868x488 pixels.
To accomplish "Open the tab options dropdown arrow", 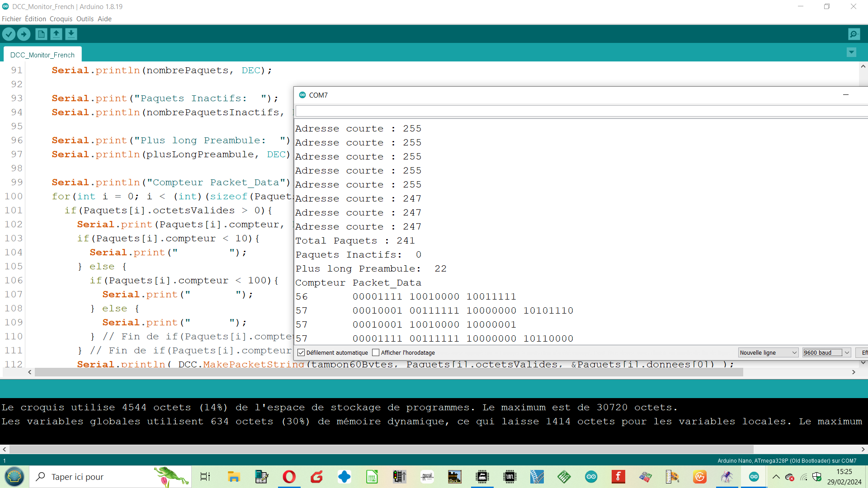I will point(851,52).
